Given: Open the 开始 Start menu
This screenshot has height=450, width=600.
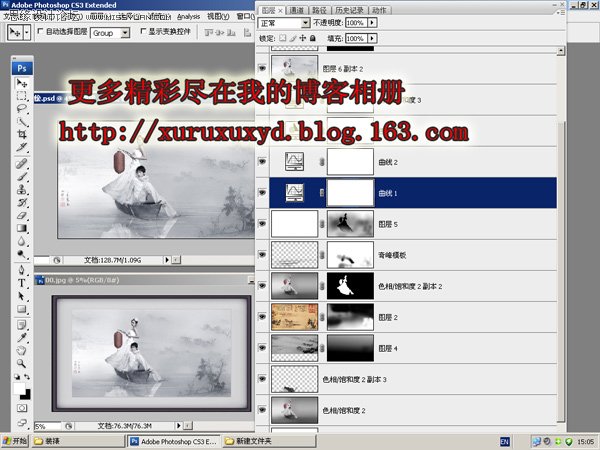Looking at the screenshot, I should click(x=15, y=441).
